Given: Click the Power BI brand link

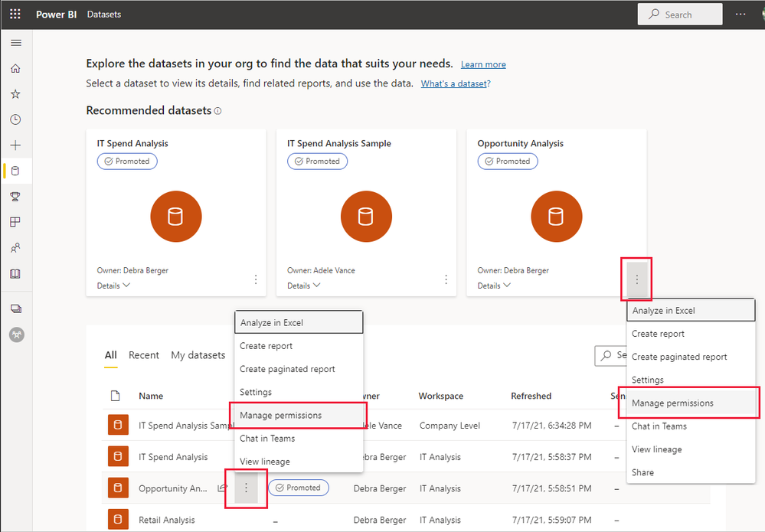Looking at the screenshot, I should pos(56,14).
